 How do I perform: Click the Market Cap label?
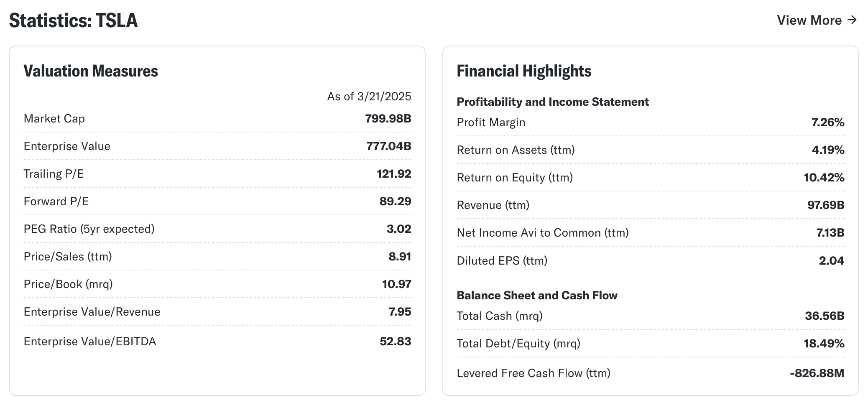pos(54,119)
